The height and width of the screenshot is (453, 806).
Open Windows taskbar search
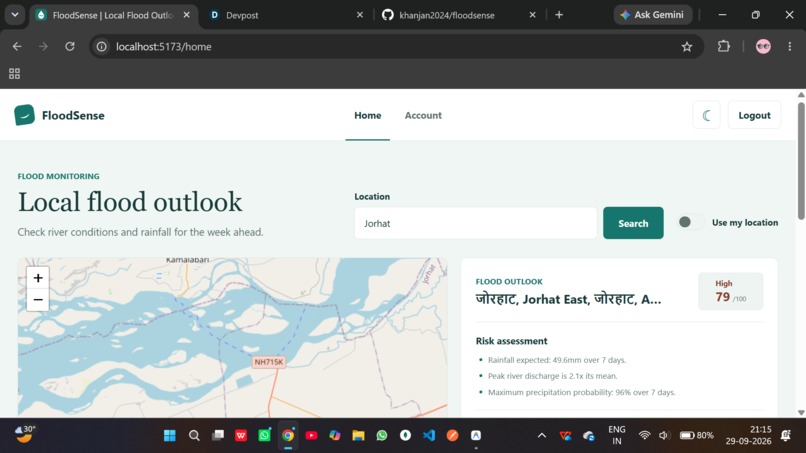pyautogui.click(x=194, y=436)
